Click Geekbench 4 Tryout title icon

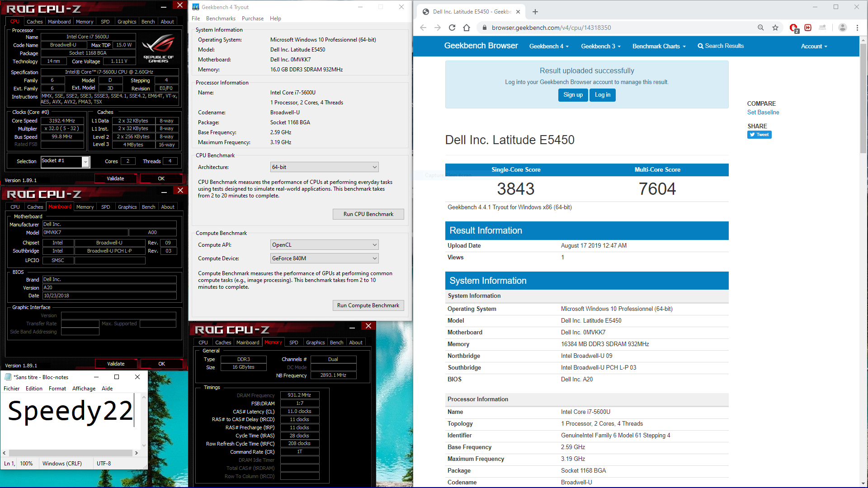click(x=196, y=7)
